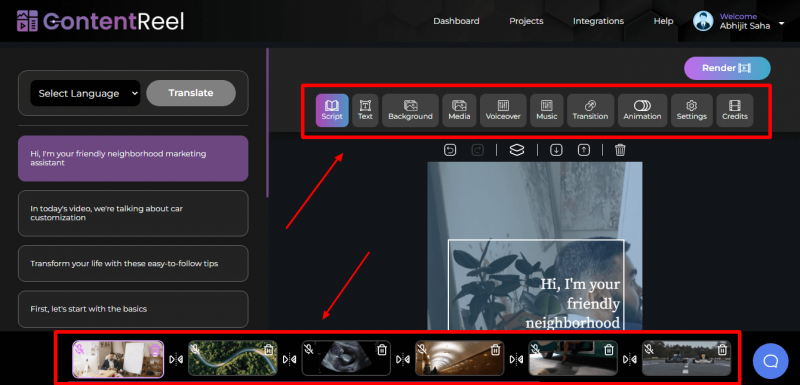Open the Voiceover tool
Screen dimensions: 800x385
coord(503,110)
